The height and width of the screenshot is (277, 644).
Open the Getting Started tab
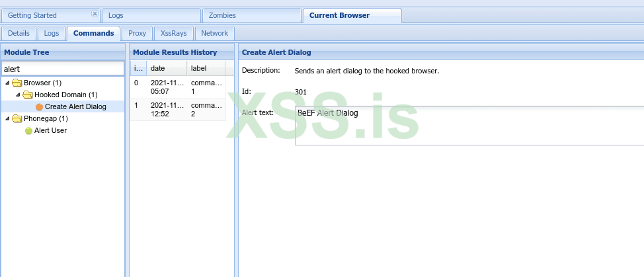click(x=50, y=16)
